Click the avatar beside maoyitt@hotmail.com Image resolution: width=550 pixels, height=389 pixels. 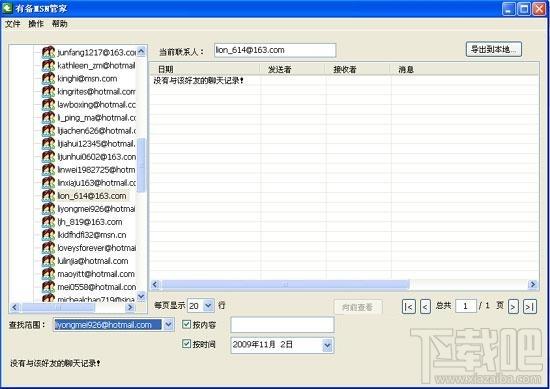(48, 274)
